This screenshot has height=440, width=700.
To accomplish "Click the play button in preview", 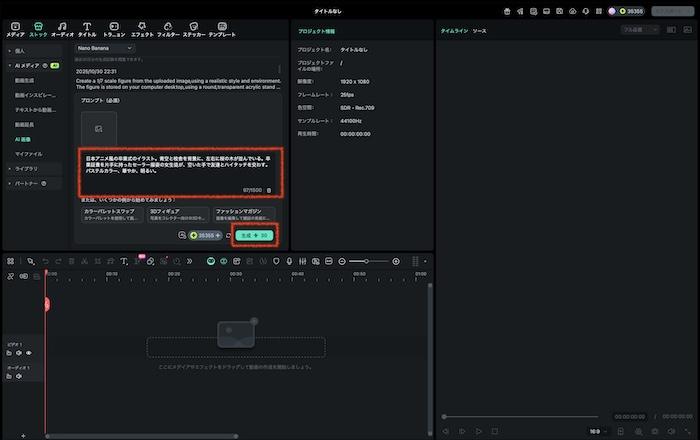I will tap(479, 431).
